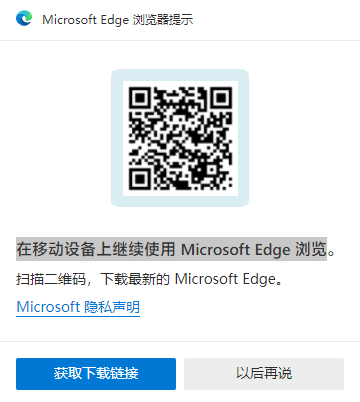The width and height of the screenshot is (360, 402).
Task: Open the Microsoft 隐私声明 link
Action: 78,307
